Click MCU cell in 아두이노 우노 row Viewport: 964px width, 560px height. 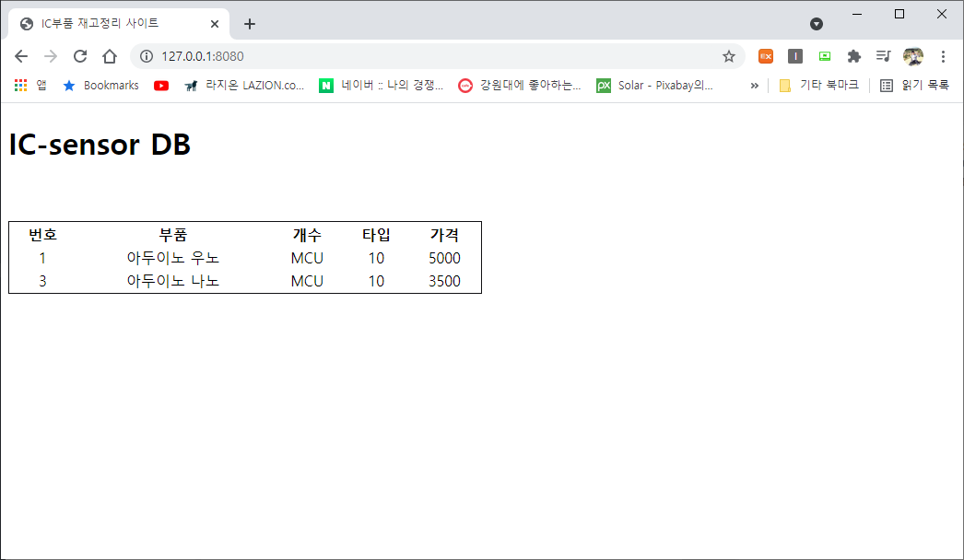307,258
